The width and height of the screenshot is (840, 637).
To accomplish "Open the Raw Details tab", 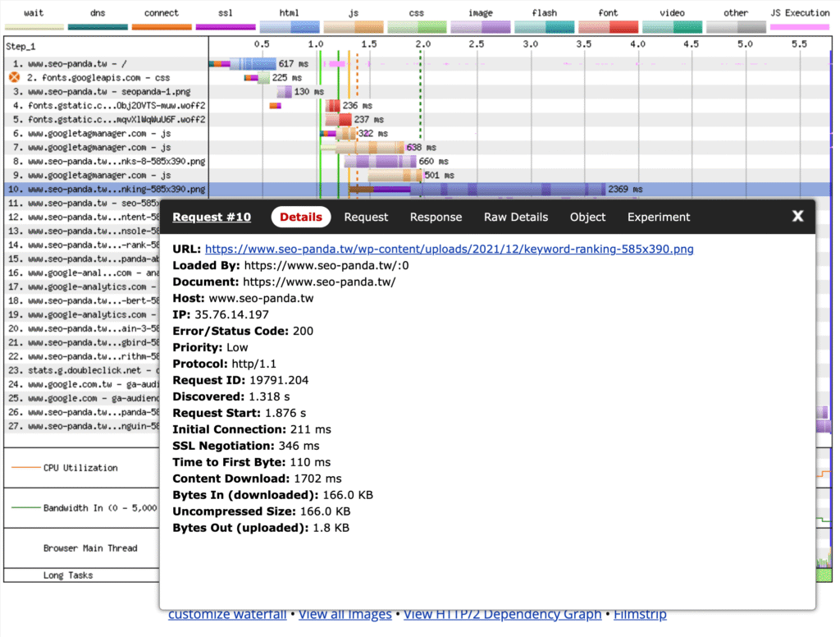I will click(516, 218).
